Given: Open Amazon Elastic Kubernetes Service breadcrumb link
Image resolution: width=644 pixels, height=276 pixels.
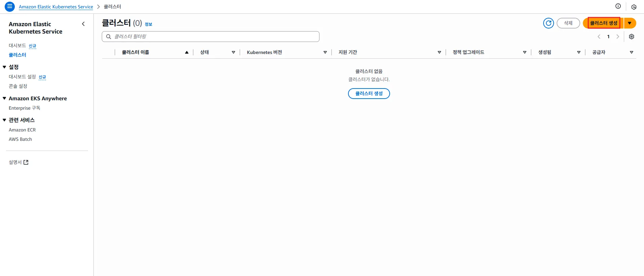Looking at the screenshot, I should pos(56,7).
